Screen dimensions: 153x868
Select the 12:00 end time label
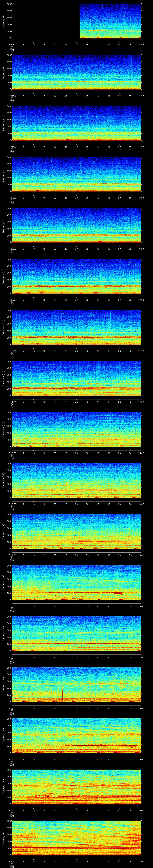click(x=141, y=402)
